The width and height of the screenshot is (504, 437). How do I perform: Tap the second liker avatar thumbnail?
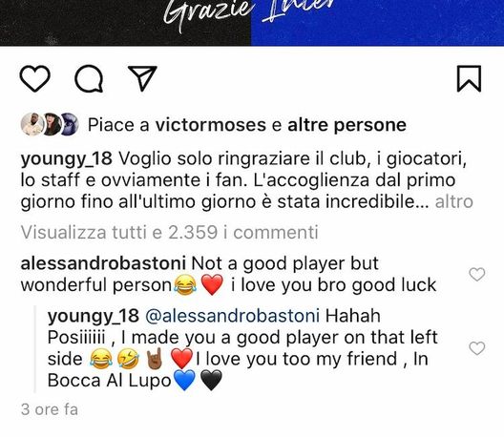point(51,124)
